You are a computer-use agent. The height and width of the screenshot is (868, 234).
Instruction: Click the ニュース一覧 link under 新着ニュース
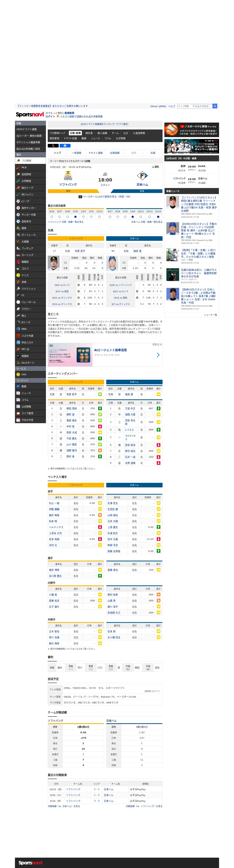211,315
